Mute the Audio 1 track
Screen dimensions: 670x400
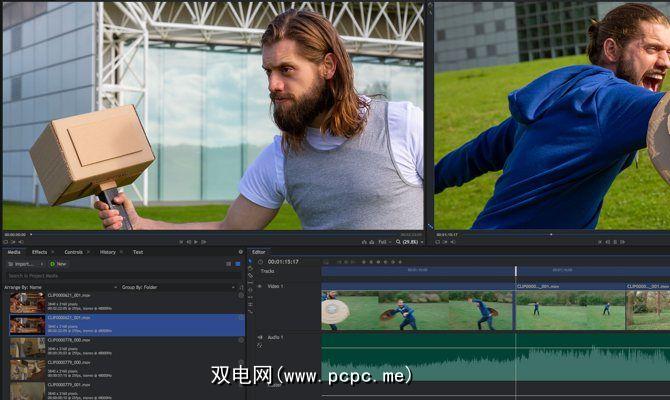click(259, 337)
